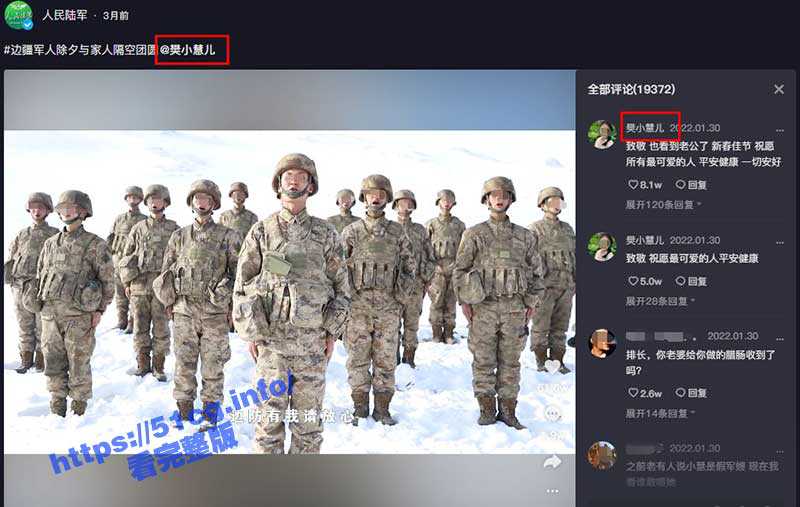Open the video comments bubble icon
This screenshot has height=507, width=800.
click(x=552, y=414)
